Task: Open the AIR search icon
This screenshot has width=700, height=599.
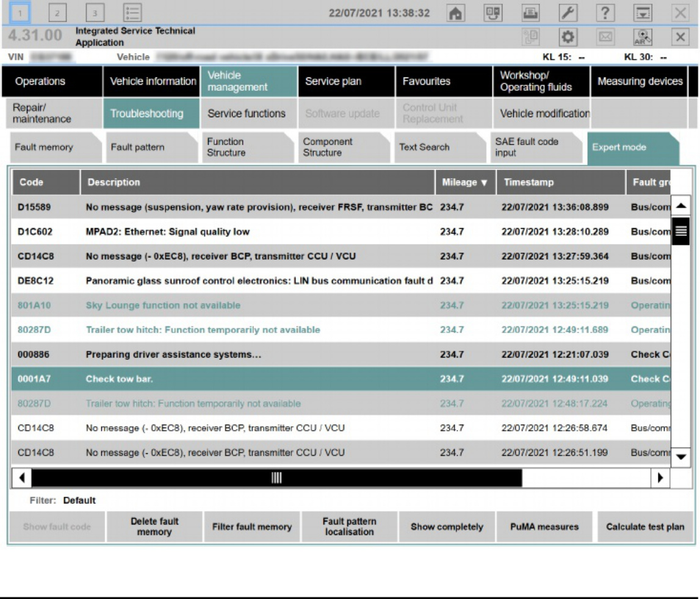Action: pos(643,37)
